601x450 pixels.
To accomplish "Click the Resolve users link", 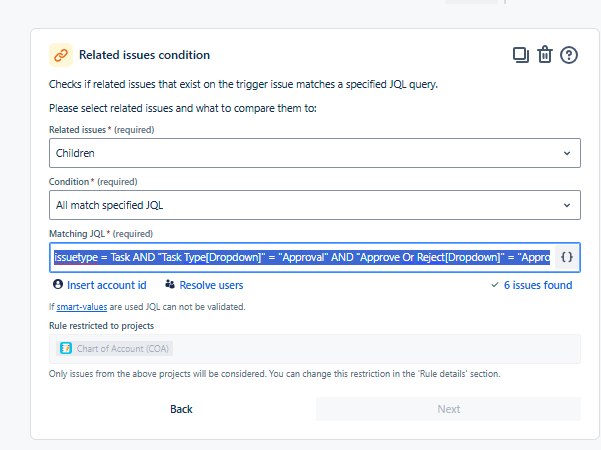I will pyautogui.click(x=211, y=285).
